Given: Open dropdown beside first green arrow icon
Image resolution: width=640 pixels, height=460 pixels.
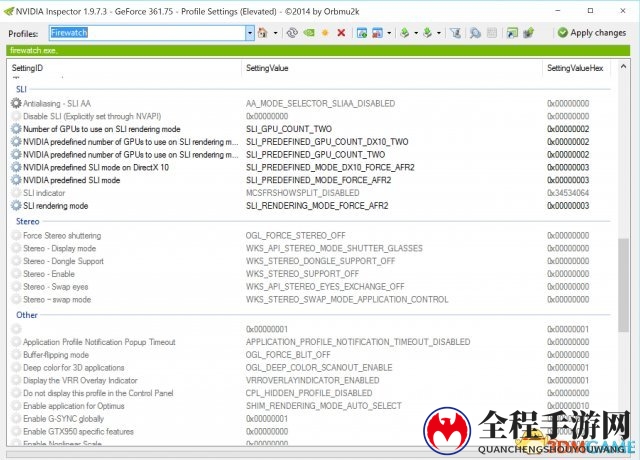Looking at the screenshot, I should (x=416, y=33).
